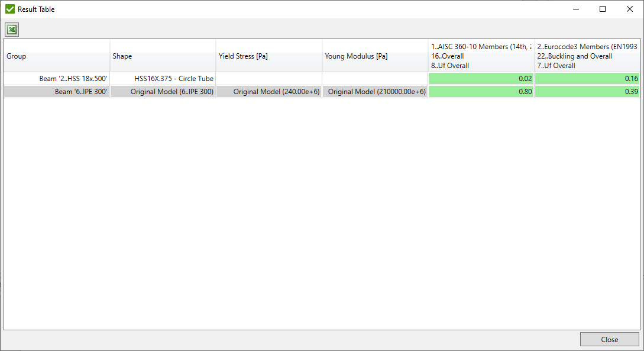The height and width of the screenshot is (351, 644).
Task: Select the Eurocode3 Members column header
Action: point(585,56)
